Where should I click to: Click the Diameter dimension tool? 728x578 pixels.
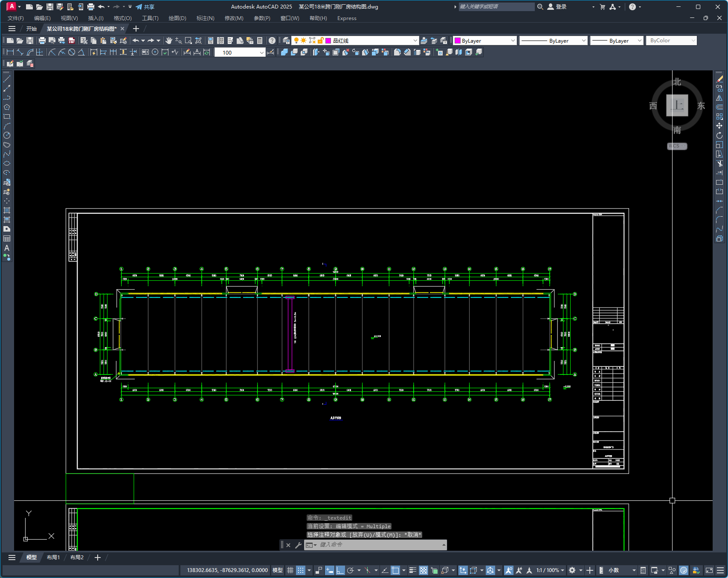pyautogui.click(x=72, y=52)
